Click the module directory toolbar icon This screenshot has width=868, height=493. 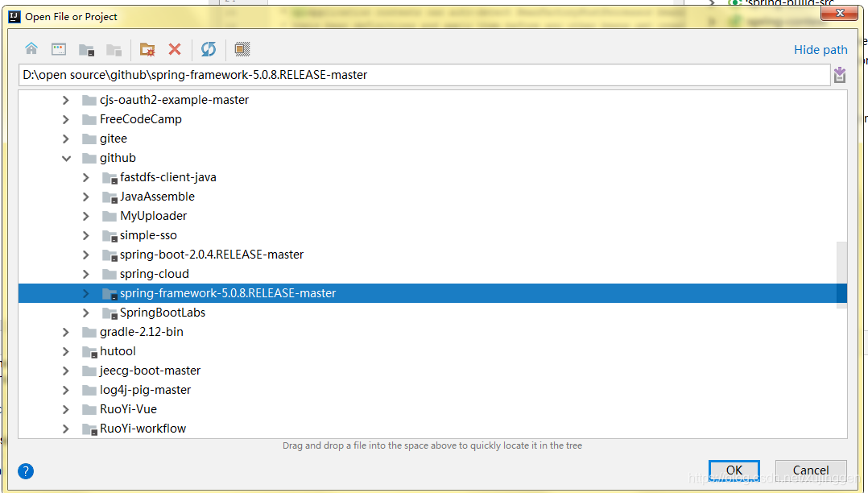(x=114, y=49)
